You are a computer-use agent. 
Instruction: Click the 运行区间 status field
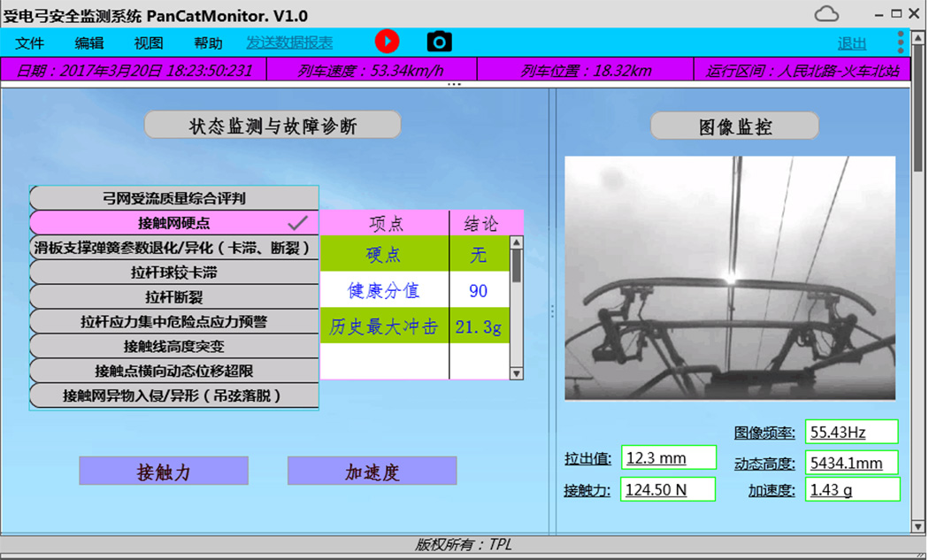tap(802, 71)
